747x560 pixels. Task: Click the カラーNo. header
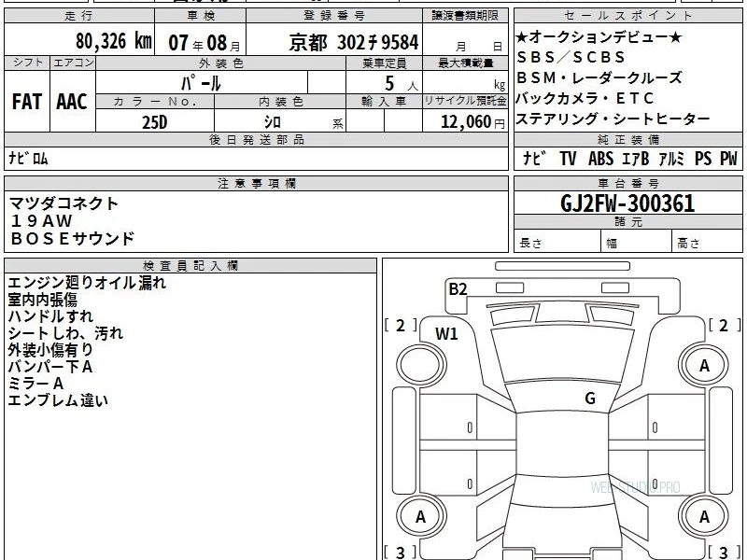pos(155,102)
